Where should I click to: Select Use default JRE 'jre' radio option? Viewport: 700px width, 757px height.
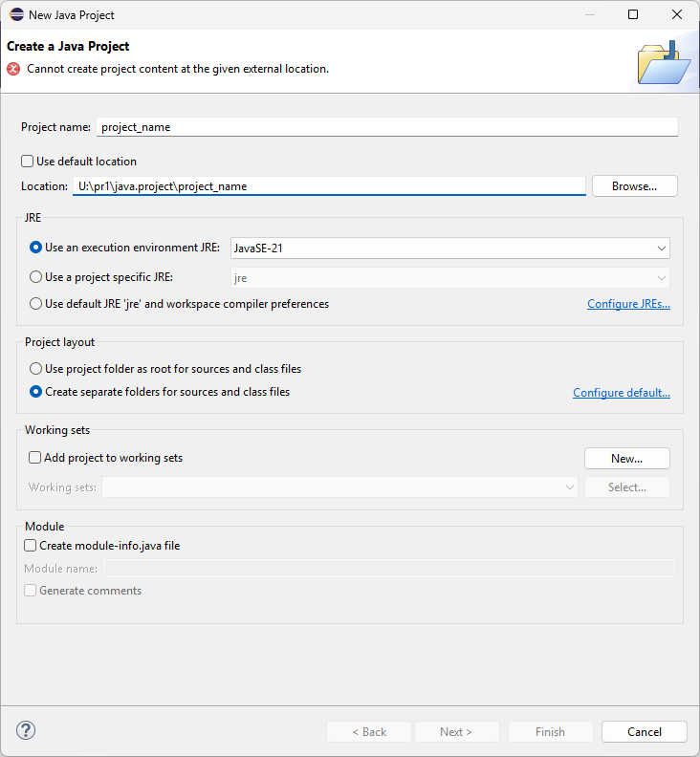36,304
